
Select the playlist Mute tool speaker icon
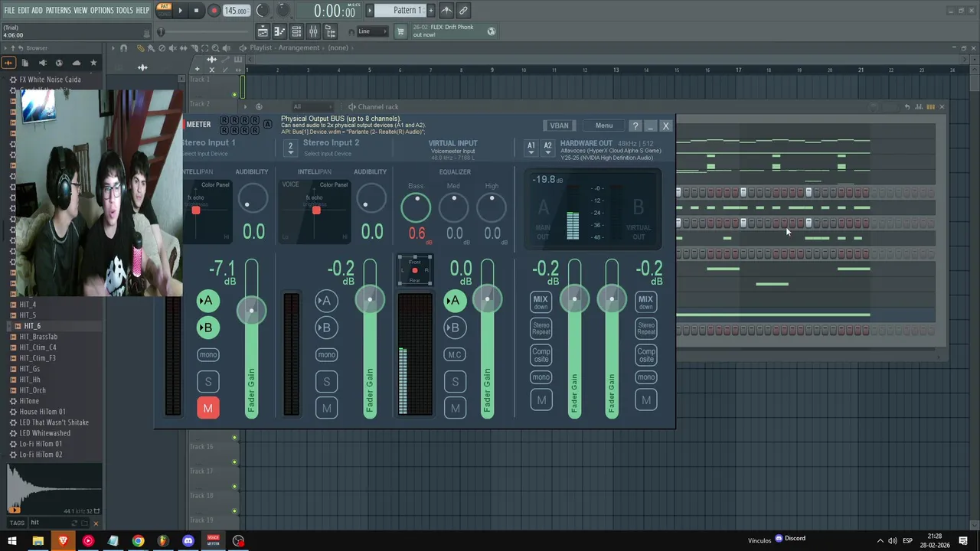click(x=172, y=48)
